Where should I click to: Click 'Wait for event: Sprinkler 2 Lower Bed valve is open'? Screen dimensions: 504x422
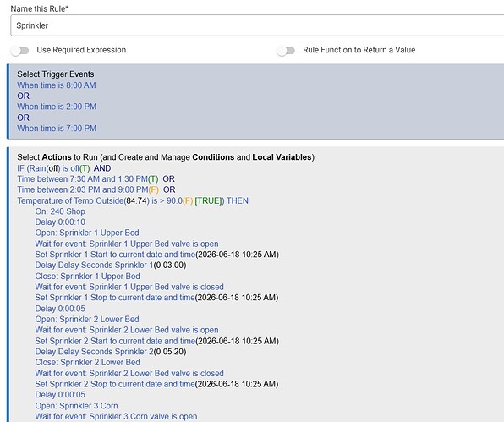[x=127, y=330]
